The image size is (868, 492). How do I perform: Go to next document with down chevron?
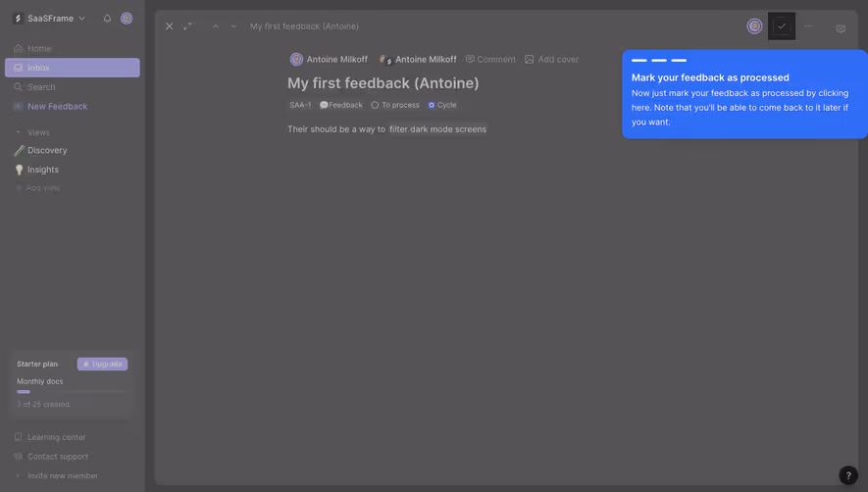(x=233, y=26)
